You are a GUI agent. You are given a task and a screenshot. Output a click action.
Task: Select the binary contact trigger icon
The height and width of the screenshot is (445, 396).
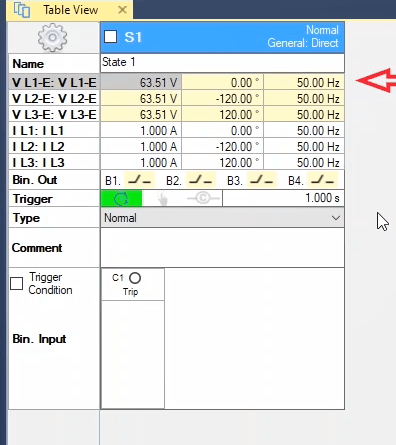(x=203, y=198)
